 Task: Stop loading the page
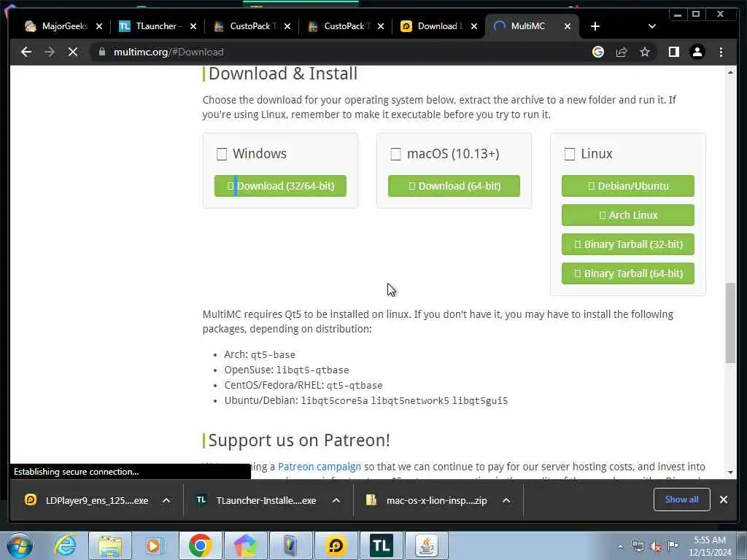(73, 52)
